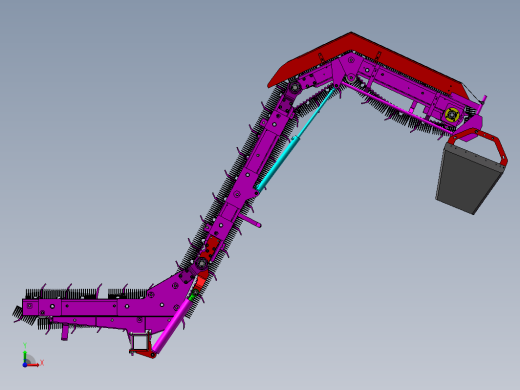Select the blue origin of the coordinate triad
520x390 pixels.
tap(25, 365)
